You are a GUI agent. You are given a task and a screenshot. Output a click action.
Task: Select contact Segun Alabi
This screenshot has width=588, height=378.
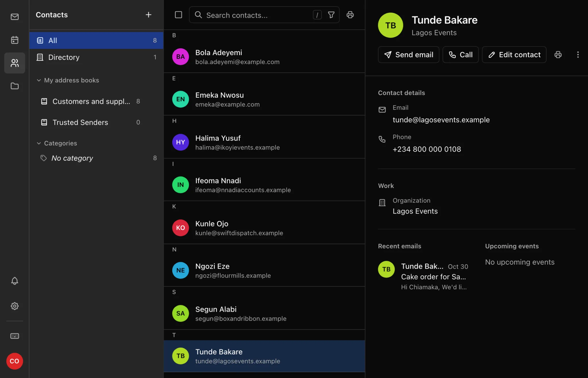click(264, 313)
